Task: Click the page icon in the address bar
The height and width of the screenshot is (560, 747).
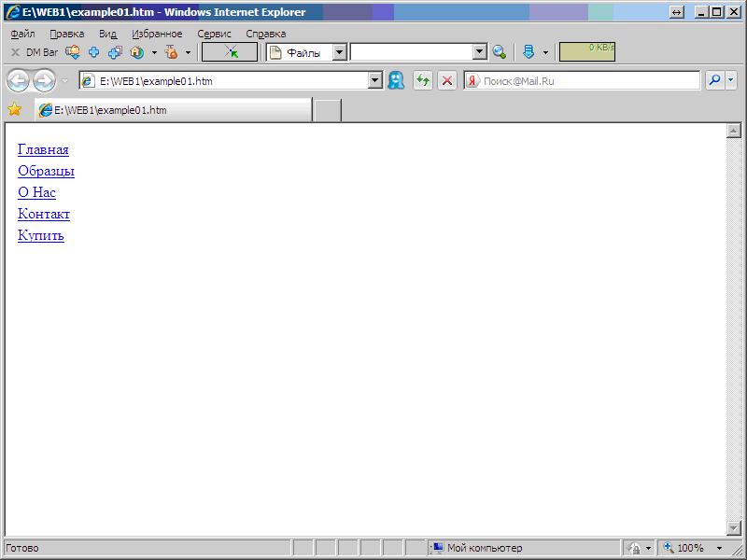Action: 88,81
